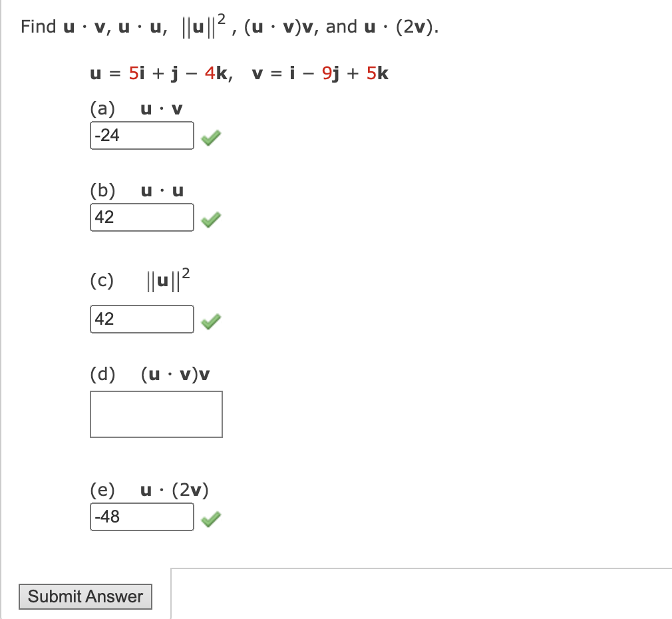
Task: Click the empty answer box for part (d)
Action: pyautogui.click(x=156, y=413)
